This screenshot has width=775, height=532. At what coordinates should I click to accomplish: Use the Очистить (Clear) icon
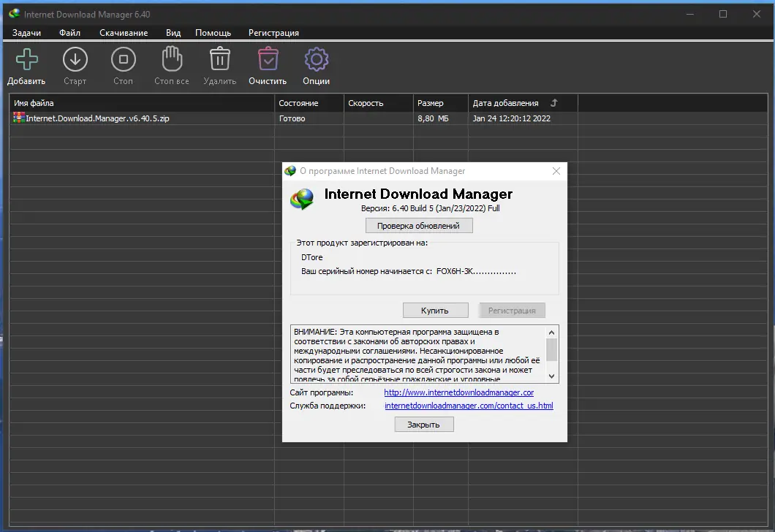coord(268,58)
